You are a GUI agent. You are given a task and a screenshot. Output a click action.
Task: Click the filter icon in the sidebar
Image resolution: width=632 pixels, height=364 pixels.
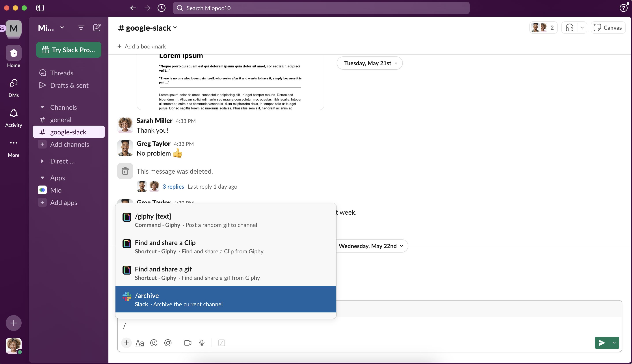81,28
